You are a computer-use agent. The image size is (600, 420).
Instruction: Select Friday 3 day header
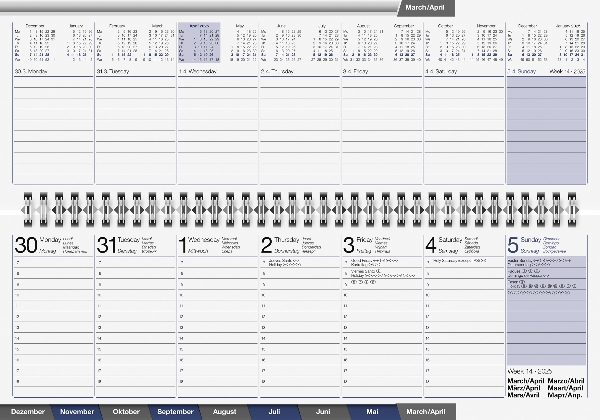pyautogui.click(x=380, y=245)
